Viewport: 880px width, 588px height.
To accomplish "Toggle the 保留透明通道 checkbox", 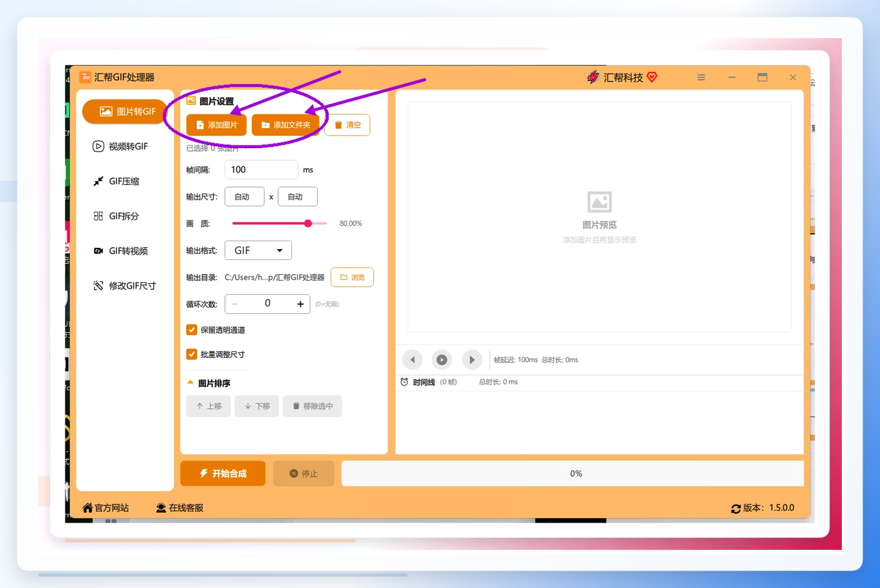I will click(x=192, y=330).
